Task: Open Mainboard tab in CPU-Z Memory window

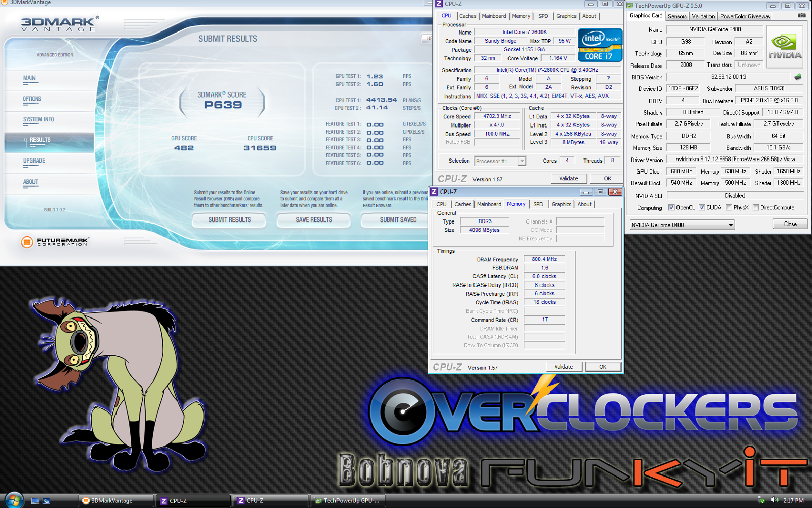Action: pos(489,204)
